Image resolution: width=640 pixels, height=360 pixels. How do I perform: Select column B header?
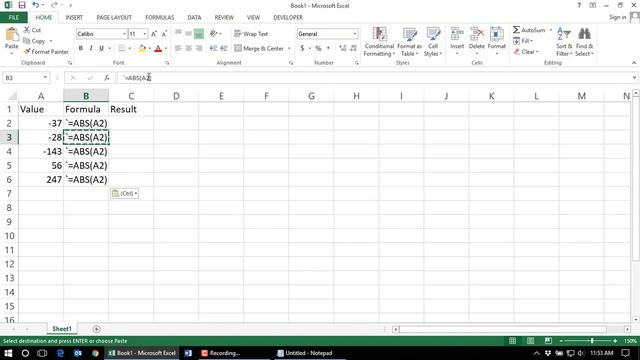click(86, 96)
